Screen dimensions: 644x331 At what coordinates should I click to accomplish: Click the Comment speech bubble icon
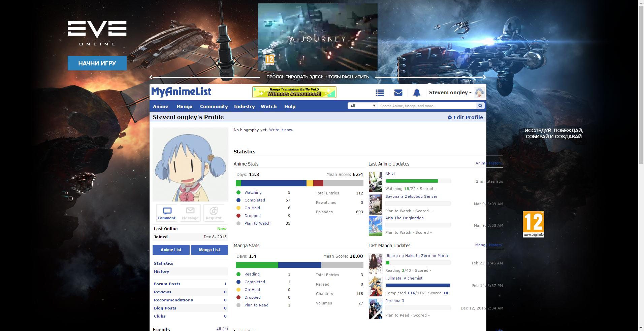[x=167, y=213]
